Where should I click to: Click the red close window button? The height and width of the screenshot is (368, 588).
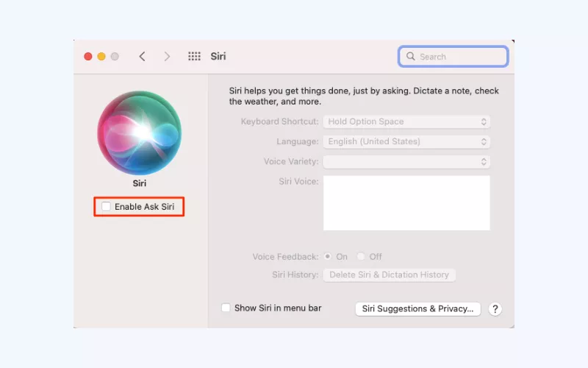click(88, 57)
